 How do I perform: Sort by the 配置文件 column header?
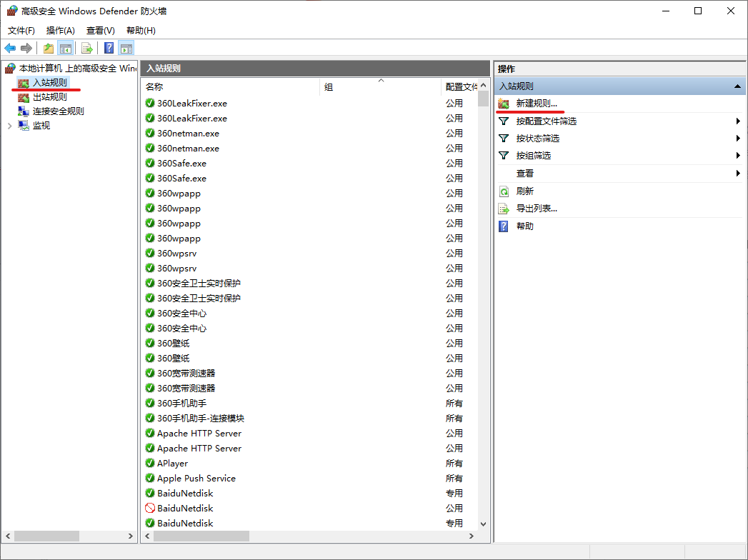(460, 87)
